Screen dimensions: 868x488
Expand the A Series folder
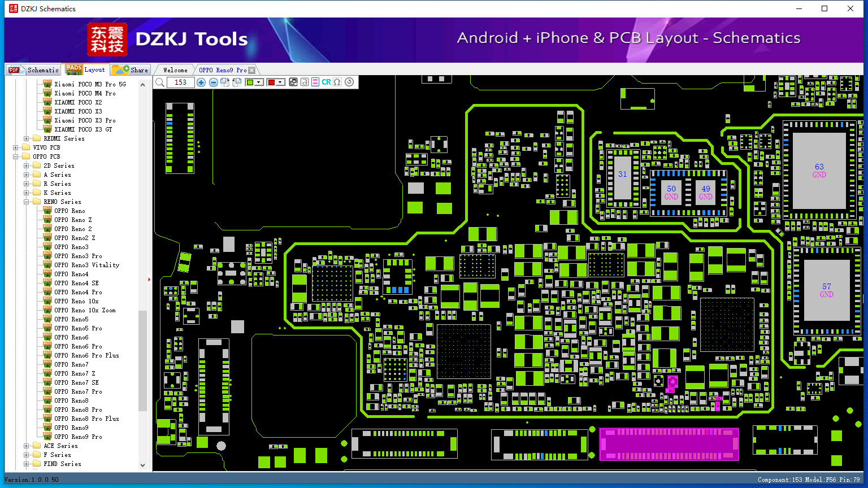[x=27, y=175]
